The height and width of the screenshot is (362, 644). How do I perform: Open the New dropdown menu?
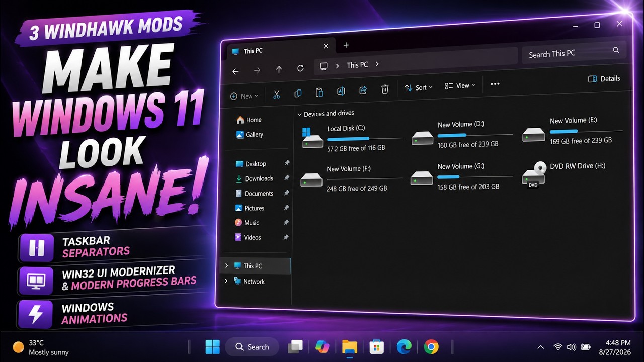tap(244, 96)
